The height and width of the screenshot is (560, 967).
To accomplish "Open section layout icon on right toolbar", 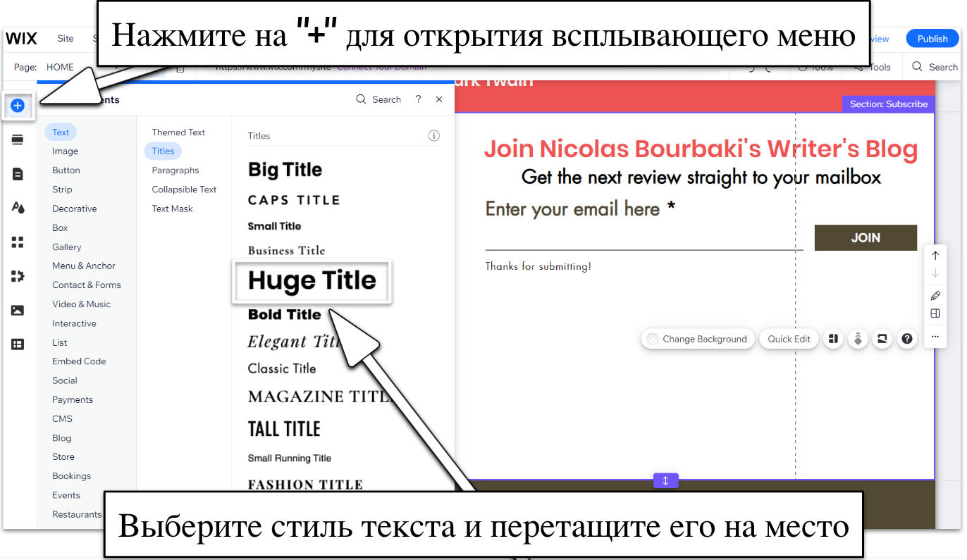I will [935, 313].
